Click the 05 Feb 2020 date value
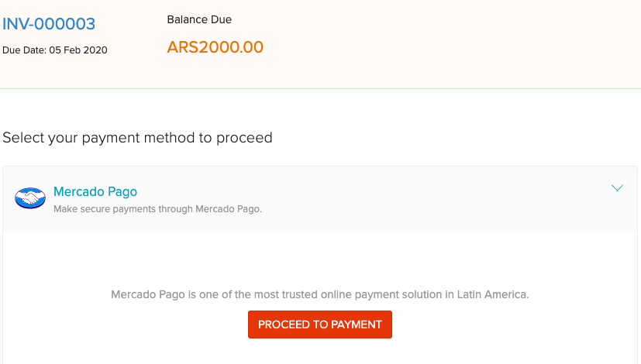641x364 pixels. tap(81, 50)
